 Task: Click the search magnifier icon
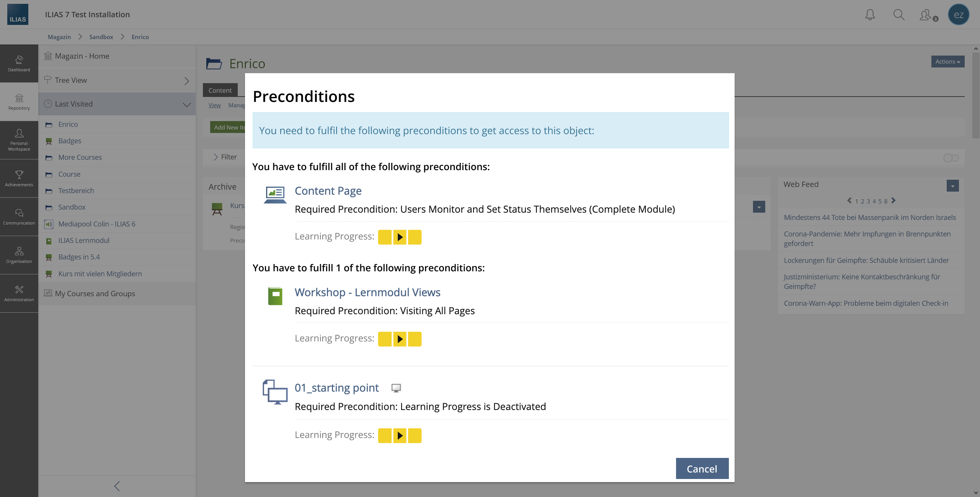[x=898, y=15]
